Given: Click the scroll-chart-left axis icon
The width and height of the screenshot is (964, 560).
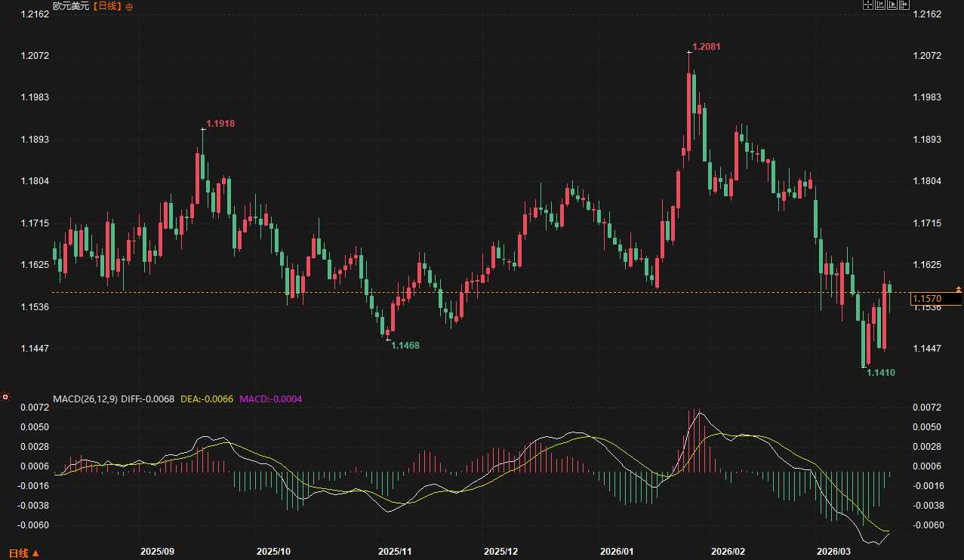Looking at the screenshot, I should click(880, 5).
